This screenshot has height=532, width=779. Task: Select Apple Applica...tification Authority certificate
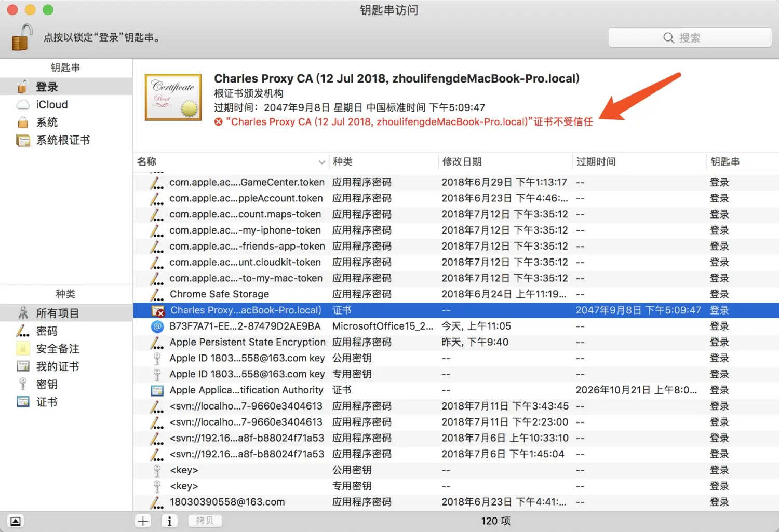(x=456, y=390)
